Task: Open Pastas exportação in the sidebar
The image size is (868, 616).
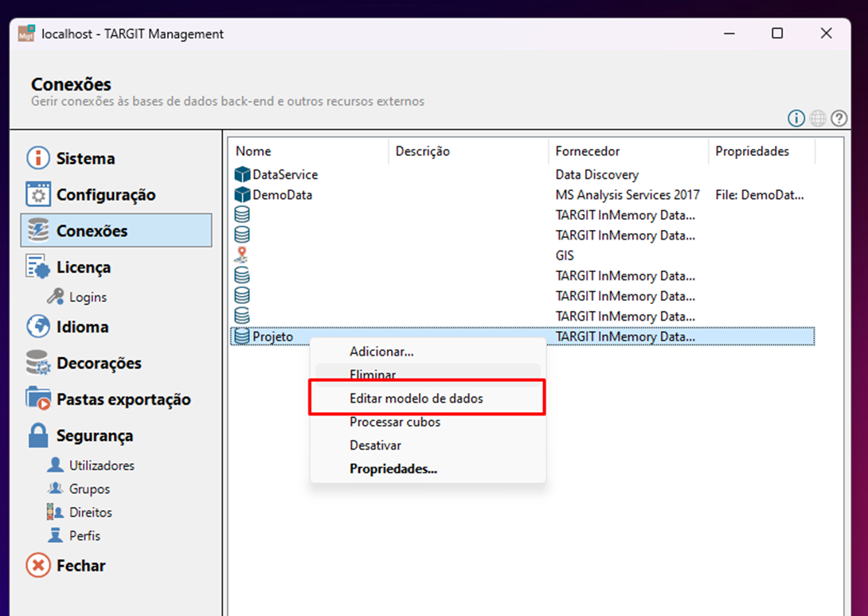Action: pyautogui.click(x=123, y=400)
